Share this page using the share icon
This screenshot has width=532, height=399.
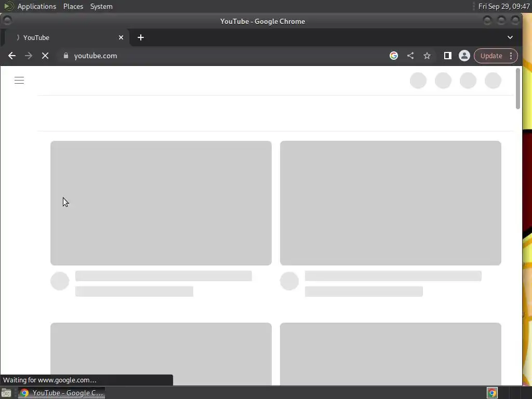point(410,56)
